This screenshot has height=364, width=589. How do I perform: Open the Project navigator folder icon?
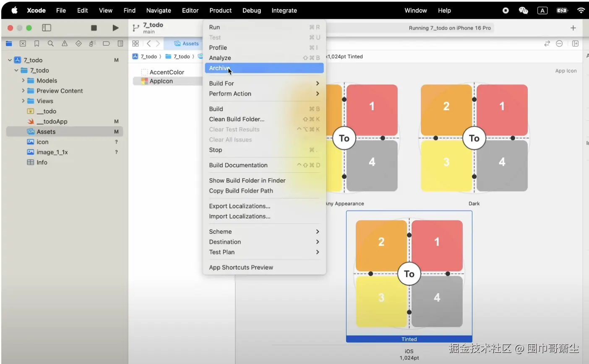9,44
